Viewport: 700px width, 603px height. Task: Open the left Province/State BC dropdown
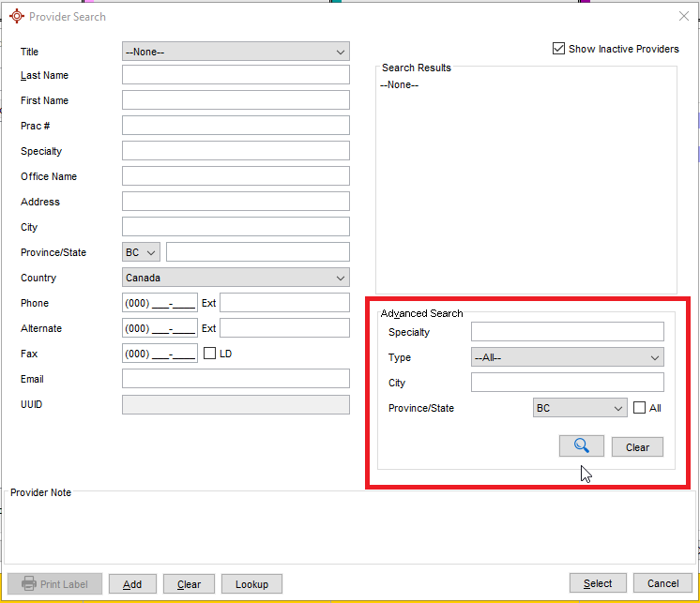[x=142, y=252]
